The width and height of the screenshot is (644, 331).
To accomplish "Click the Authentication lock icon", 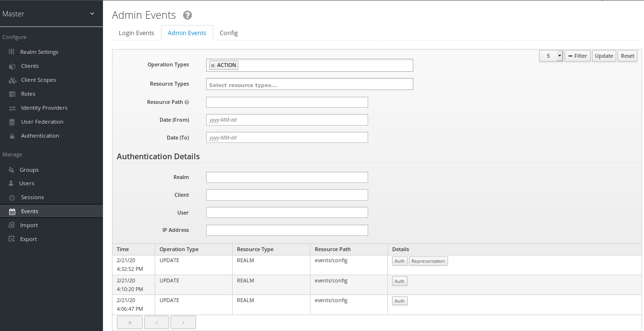I will (x=12, y=136).
